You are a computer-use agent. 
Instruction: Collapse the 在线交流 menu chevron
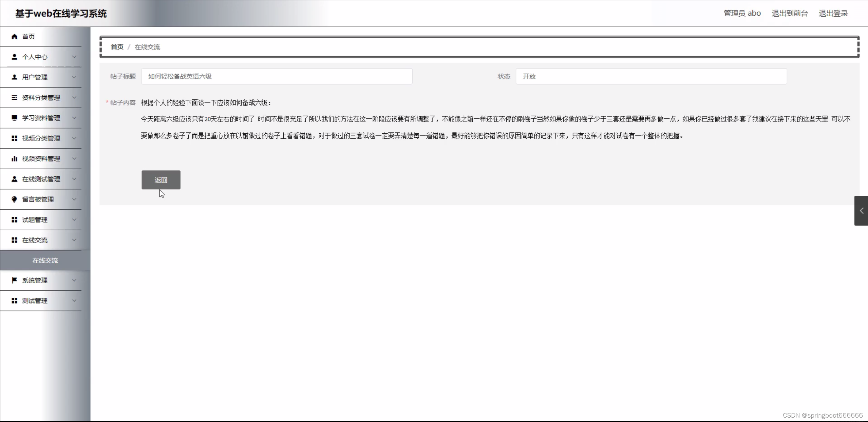(74, 240)
